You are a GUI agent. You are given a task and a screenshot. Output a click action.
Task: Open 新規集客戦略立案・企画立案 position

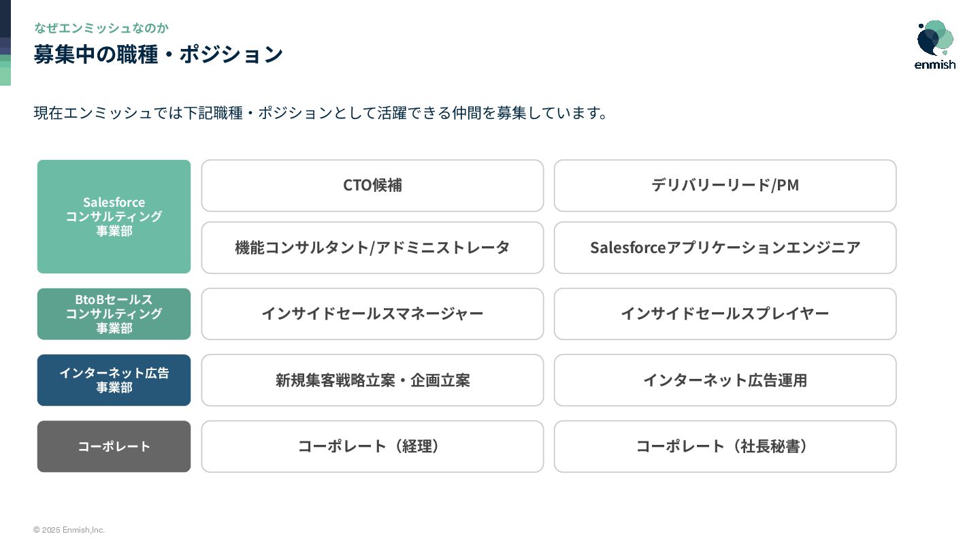372,380
